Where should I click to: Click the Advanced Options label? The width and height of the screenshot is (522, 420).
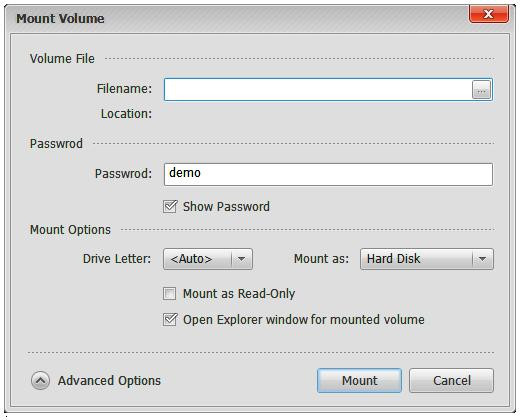109,381
